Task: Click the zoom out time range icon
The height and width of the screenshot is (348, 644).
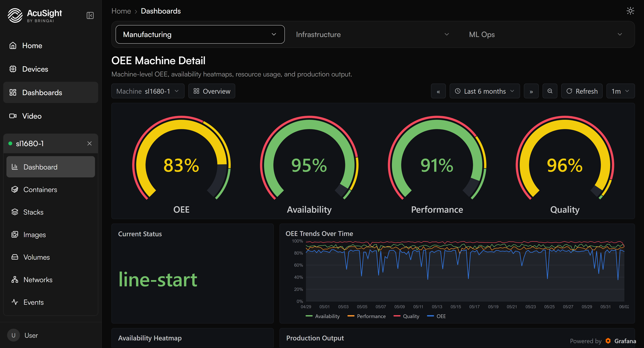Action: 550,91
